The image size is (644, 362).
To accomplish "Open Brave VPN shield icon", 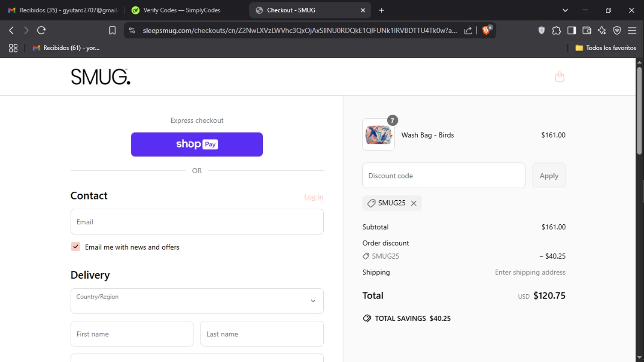I will click(617, 30).
